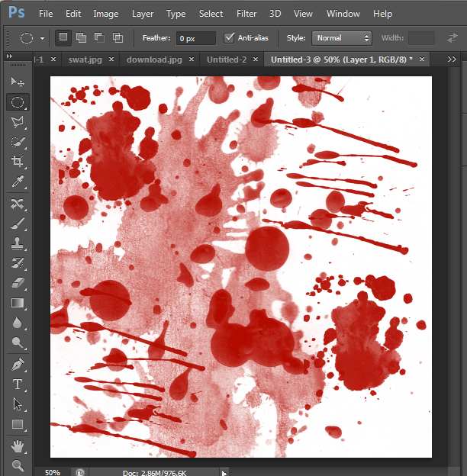Select the Move tool

[17, 82]
